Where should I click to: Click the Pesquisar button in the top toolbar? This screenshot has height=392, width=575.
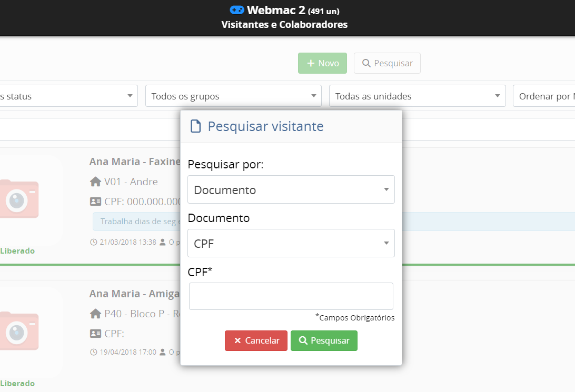point(387,63)
